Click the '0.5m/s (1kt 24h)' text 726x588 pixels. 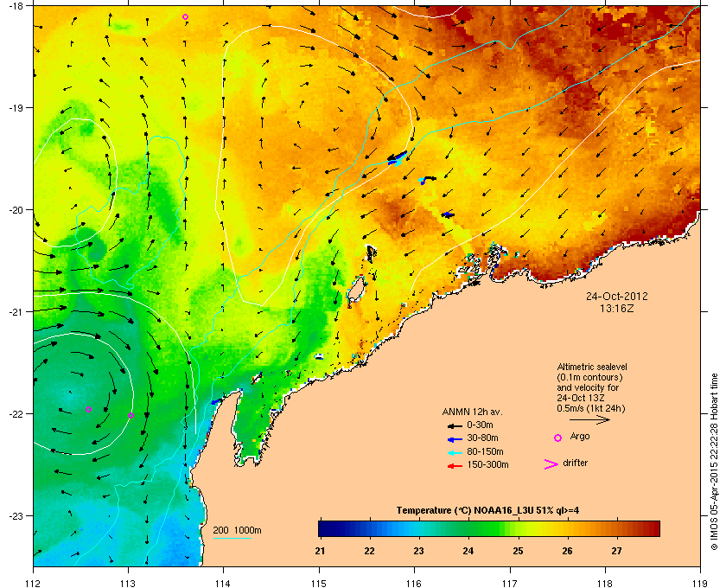click(x=591, y=409)
